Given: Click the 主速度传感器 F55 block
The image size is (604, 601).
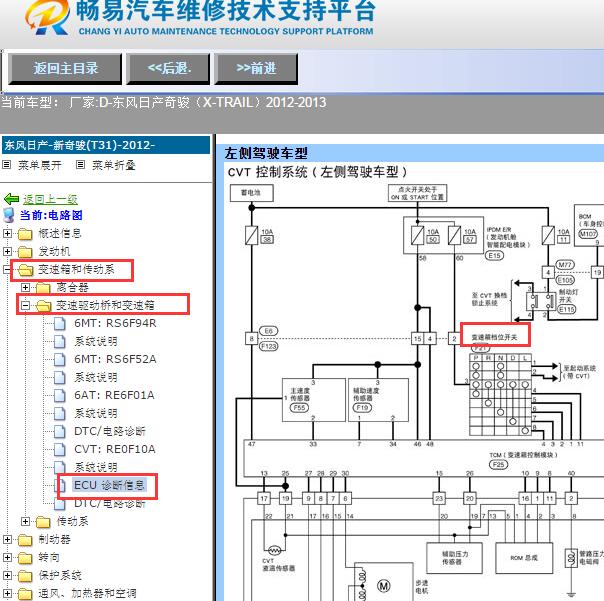Looking at the screenshot, I should coord(314,400).
